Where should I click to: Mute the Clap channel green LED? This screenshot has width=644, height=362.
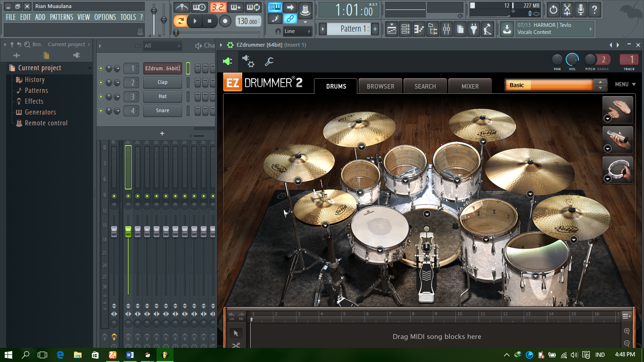101,82
